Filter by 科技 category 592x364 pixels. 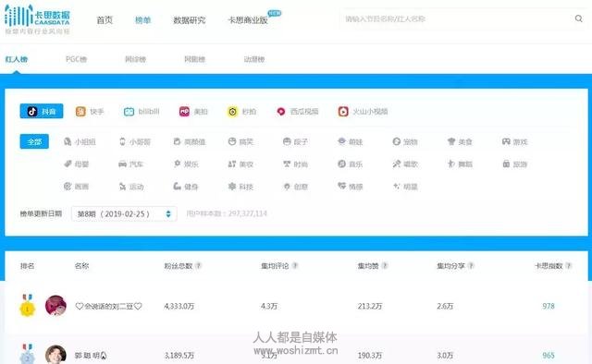click(240, 187)
